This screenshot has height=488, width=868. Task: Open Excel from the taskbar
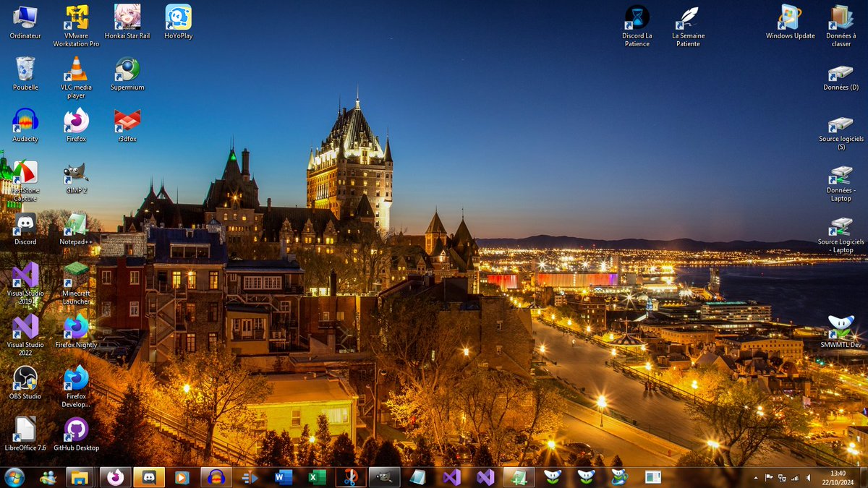[317, 477]
